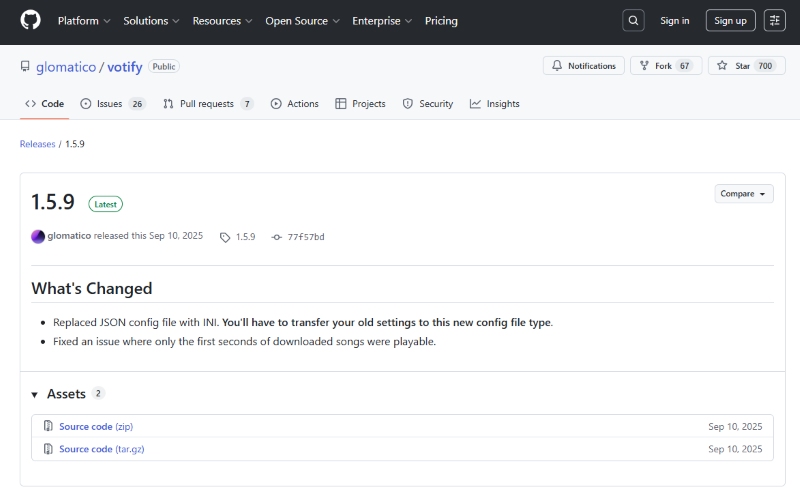Click the commit icon beside 77f57bd
Viewport: 800px width, 492px height.
(277, 237)
